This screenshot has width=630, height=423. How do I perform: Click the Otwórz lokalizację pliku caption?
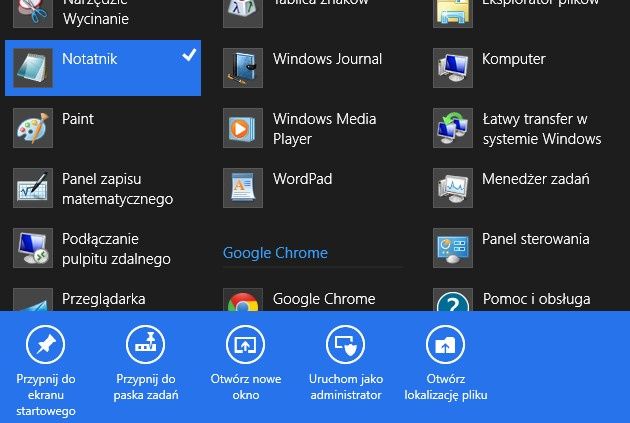446,387
